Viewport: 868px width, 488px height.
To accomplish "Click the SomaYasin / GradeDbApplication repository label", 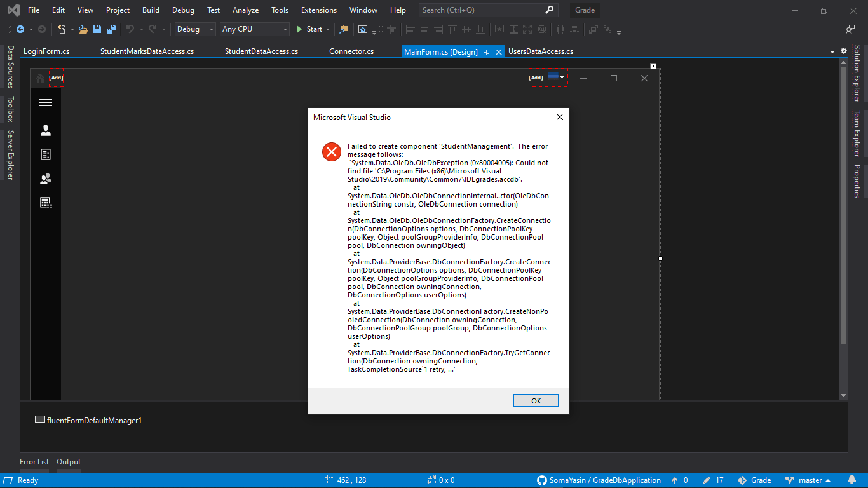I will 599,480.
